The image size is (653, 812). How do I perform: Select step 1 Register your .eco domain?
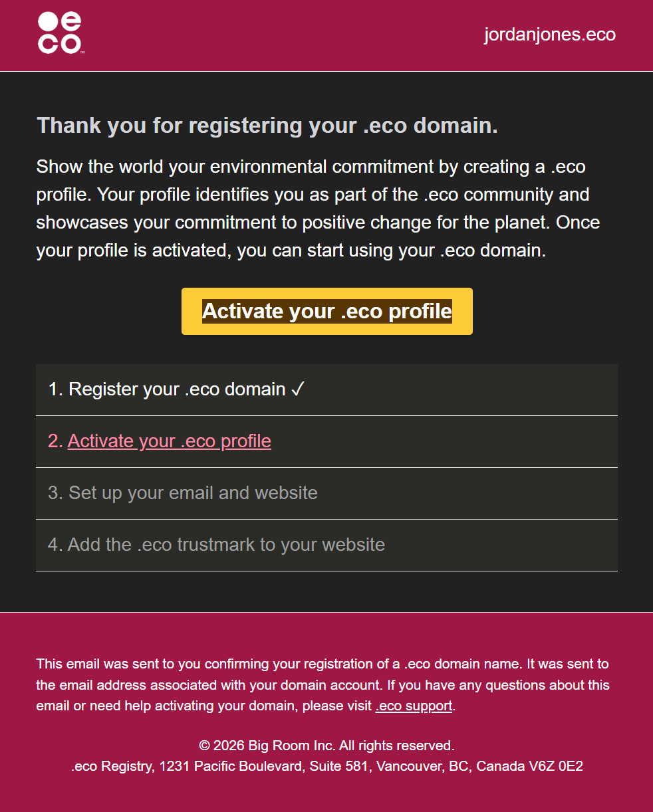[x=177, y=389]
